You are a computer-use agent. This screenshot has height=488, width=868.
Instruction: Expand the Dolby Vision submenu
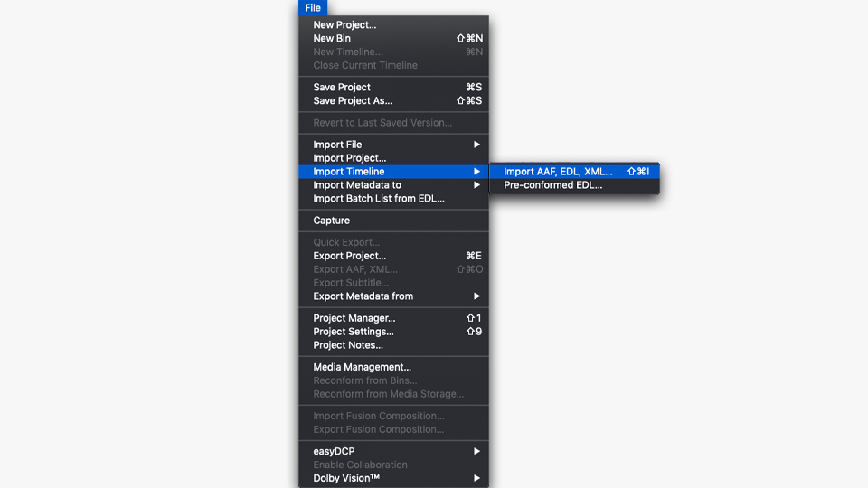(x=346, y=478)
